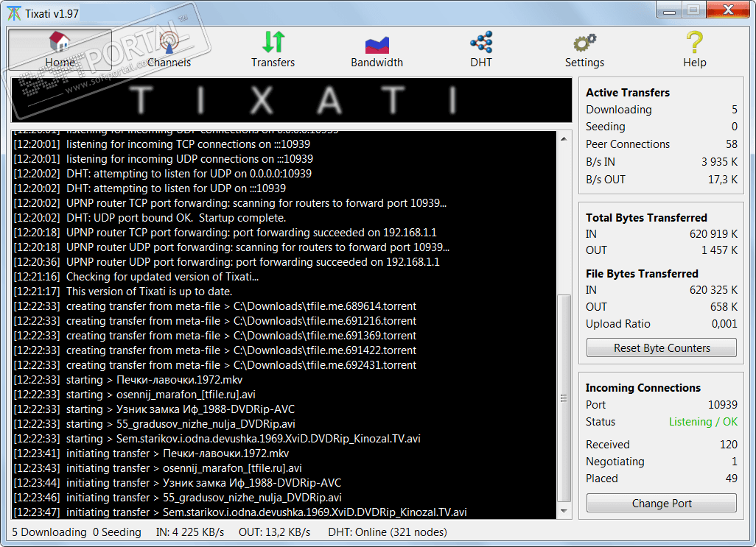Image resolution: width=756 pixels, height=547 pixels.
Task: Click the 'Total Bytes Transferred' heading
Action: point(646,218)
